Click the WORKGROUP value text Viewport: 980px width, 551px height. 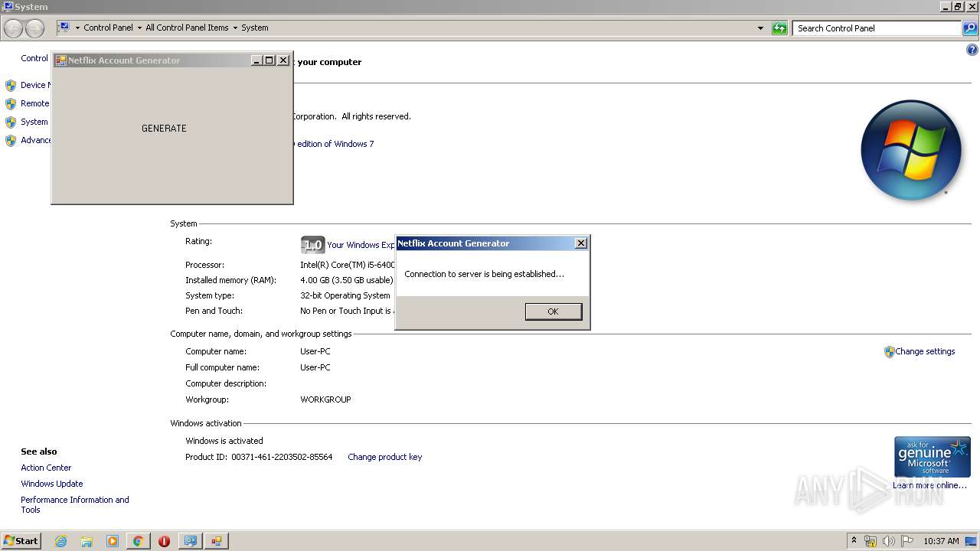pyautogui.click(x=325, y=399)
